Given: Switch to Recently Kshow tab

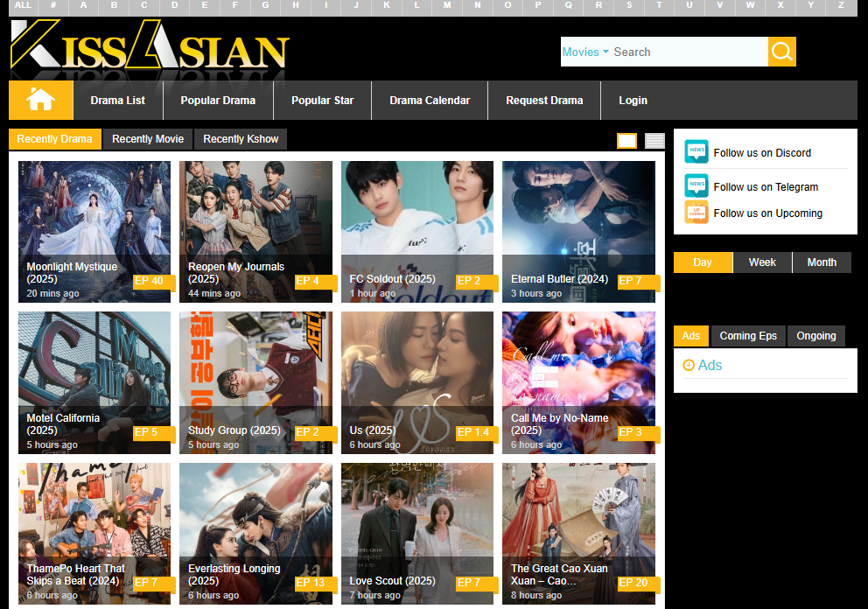Looking at the screenshot, I should point(241,139).
